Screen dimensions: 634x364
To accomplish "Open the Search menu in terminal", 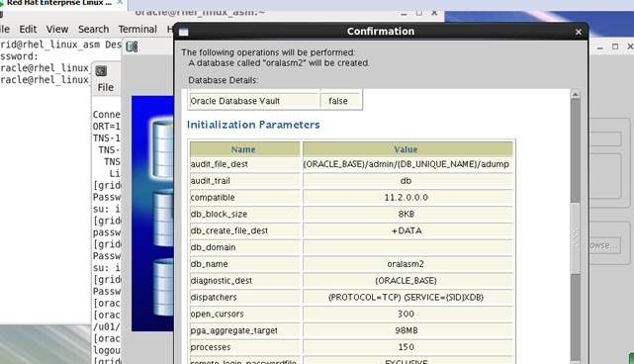I will coord(93,29).
